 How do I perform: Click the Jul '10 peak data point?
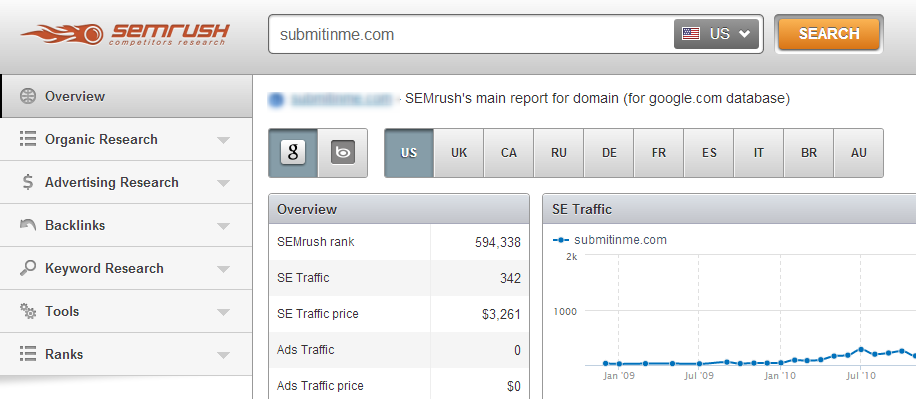click(x=861, y=349)
